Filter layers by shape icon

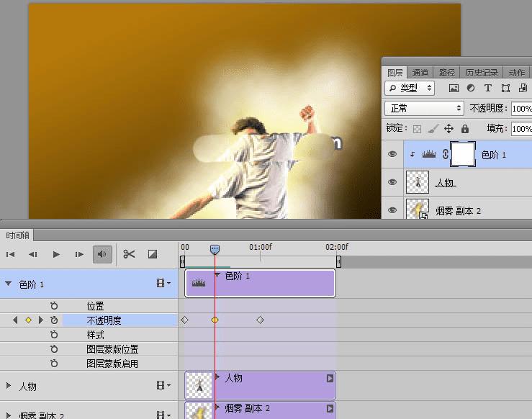pos(505,89)
